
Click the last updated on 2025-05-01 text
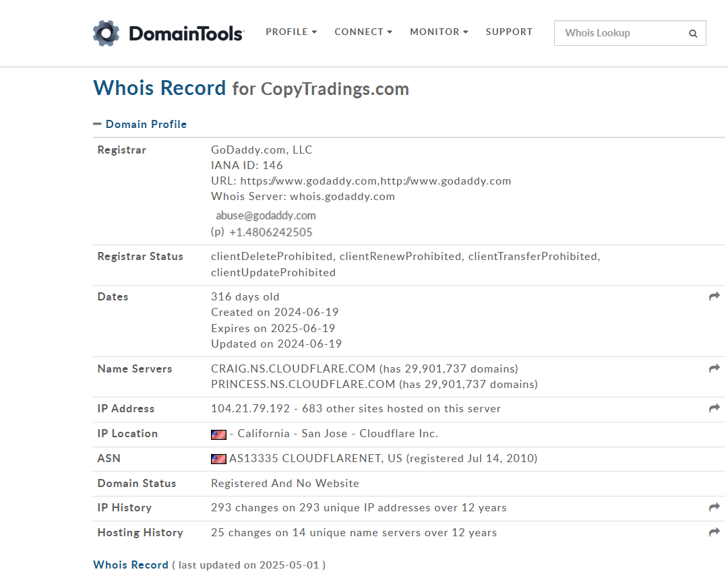click(x=249, y=565)
